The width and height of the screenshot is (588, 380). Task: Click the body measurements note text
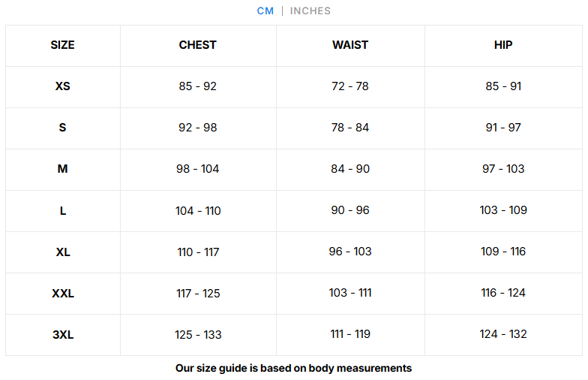pyautogui.click(x=294, y=368)
